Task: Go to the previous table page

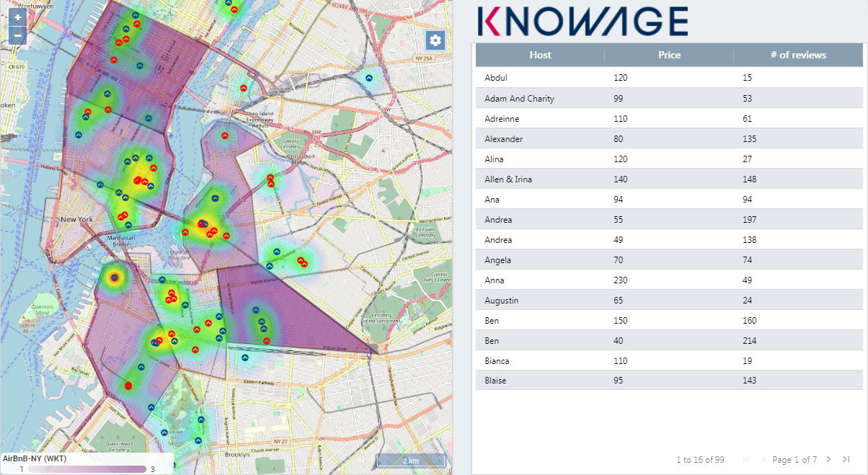Action: (x=763, y=459)
